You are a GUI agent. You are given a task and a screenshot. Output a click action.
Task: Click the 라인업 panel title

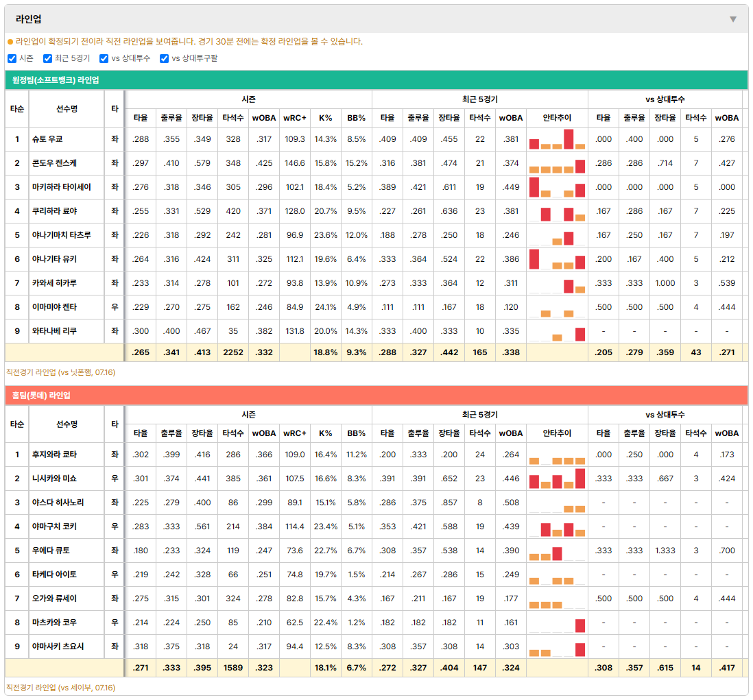pyautogui.click(x=28, y=19)
